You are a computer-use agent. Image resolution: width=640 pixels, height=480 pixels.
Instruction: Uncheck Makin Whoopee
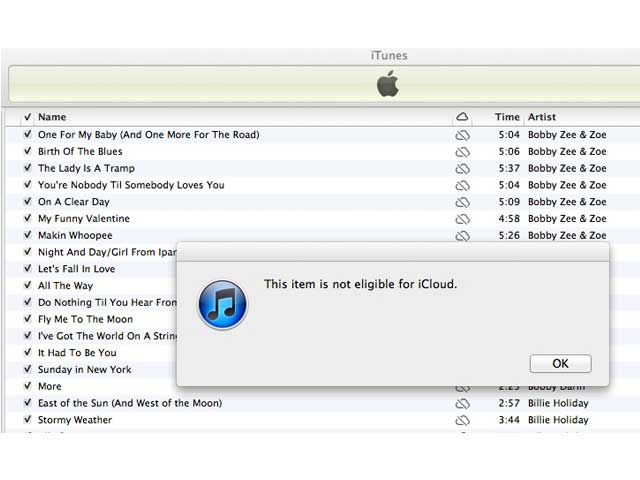27,235
